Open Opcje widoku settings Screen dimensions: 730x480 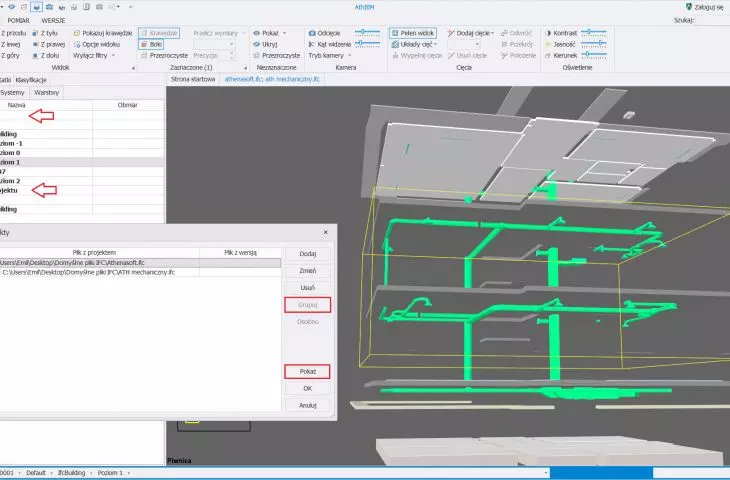tap(97, 44)
